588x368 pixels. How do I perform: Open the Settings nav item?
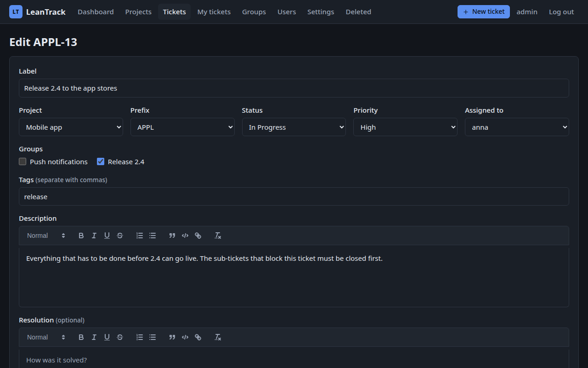click(x=321, y=12)
